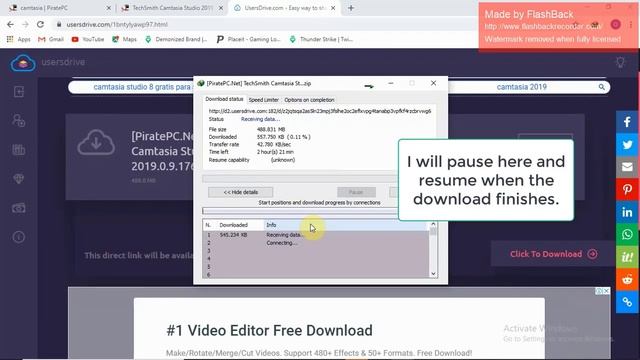Reload the current browser page
The height and width of the screenshot is (360, 640).
pos(40,24)
